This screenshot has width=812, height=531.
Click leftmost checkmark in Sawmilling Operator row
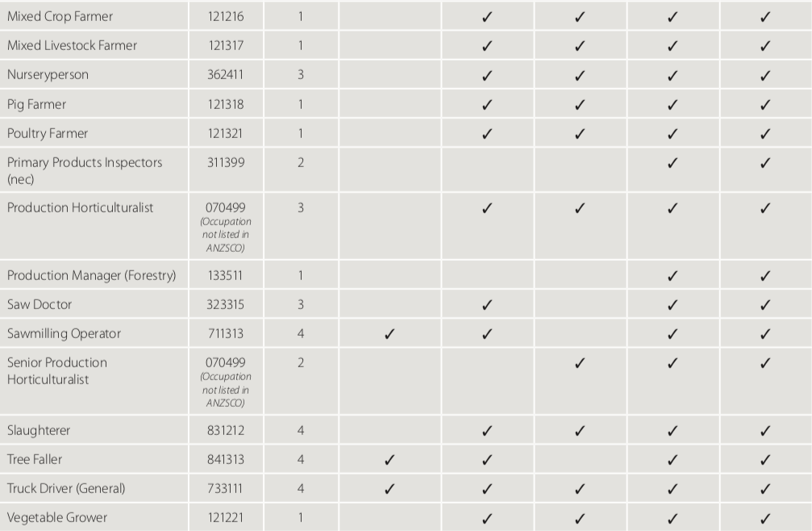point(389,334)
